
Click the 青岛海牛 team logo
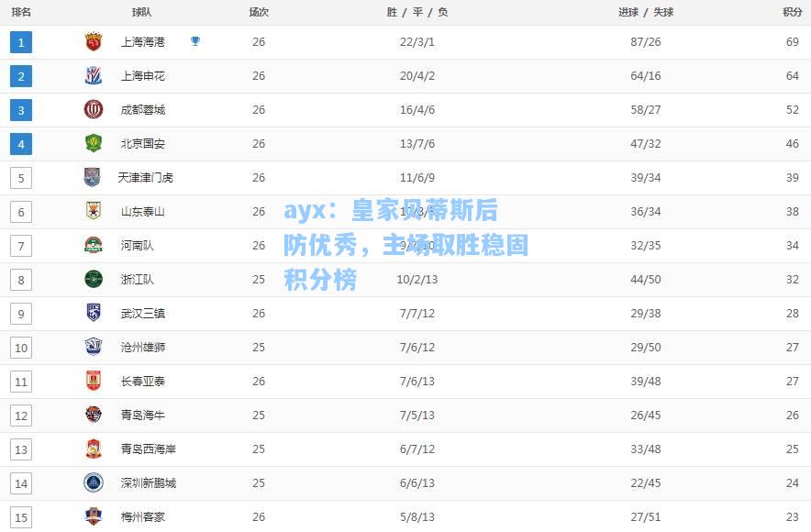click(94, 415)
